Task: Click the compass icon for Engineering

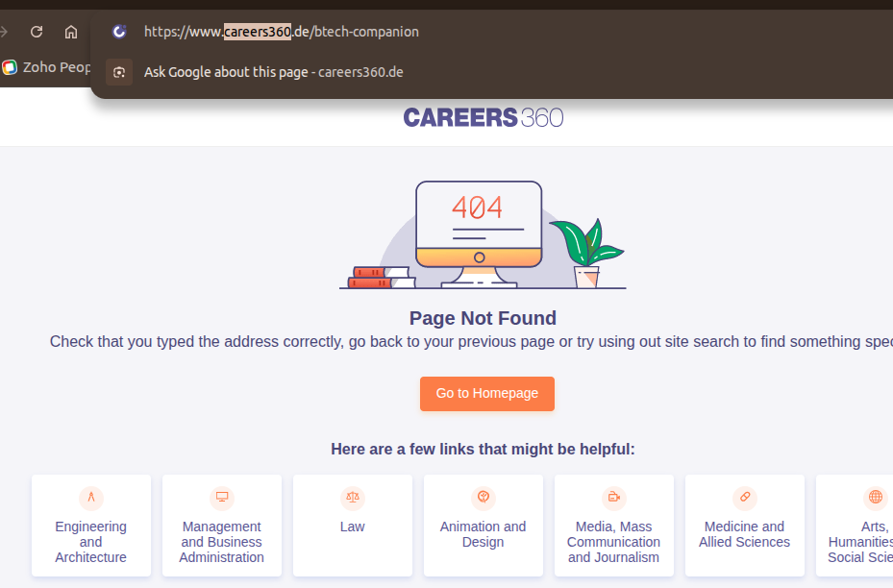Action: (x=91, y=498)
